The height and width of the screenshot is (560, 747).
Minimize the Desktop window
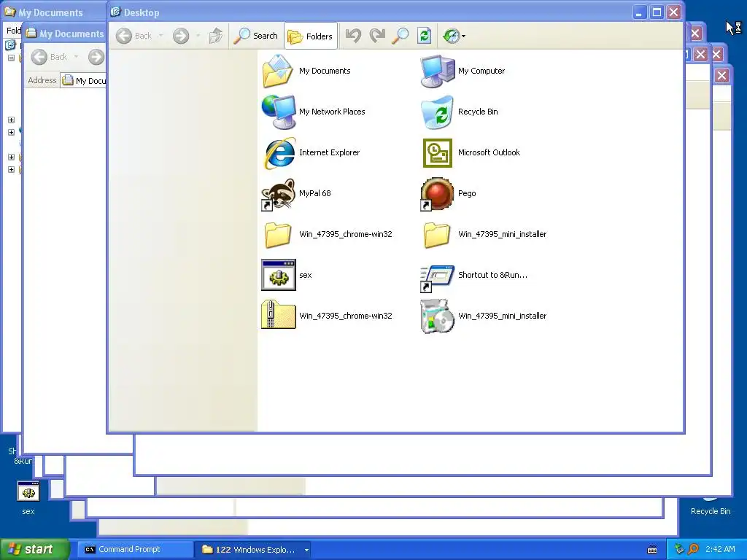point(639,12)
